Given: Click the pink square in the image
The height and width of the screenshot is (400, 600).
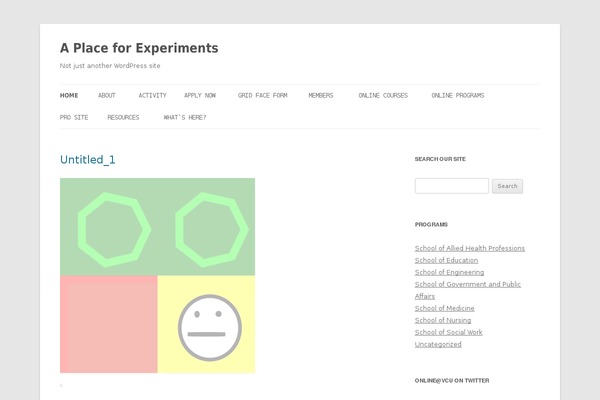Looking at the screenshot, I should (108, 324).
